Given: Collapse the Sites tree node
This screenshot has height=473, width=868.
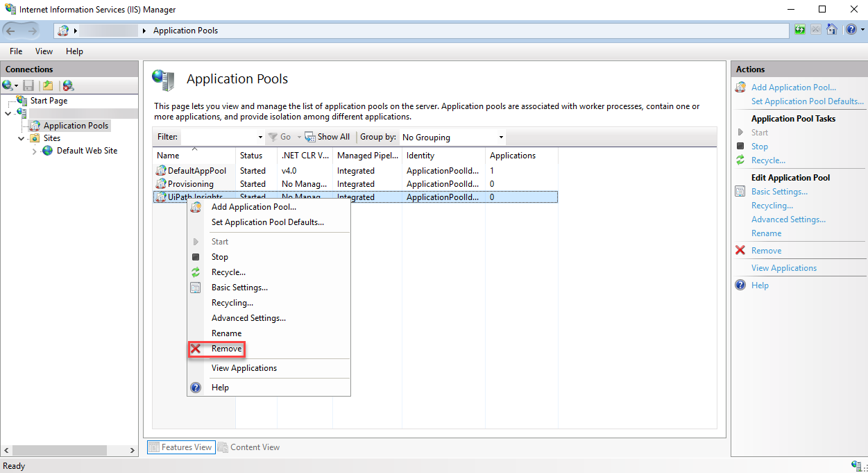Looking at the screenshot, I should tap(21, 138).
